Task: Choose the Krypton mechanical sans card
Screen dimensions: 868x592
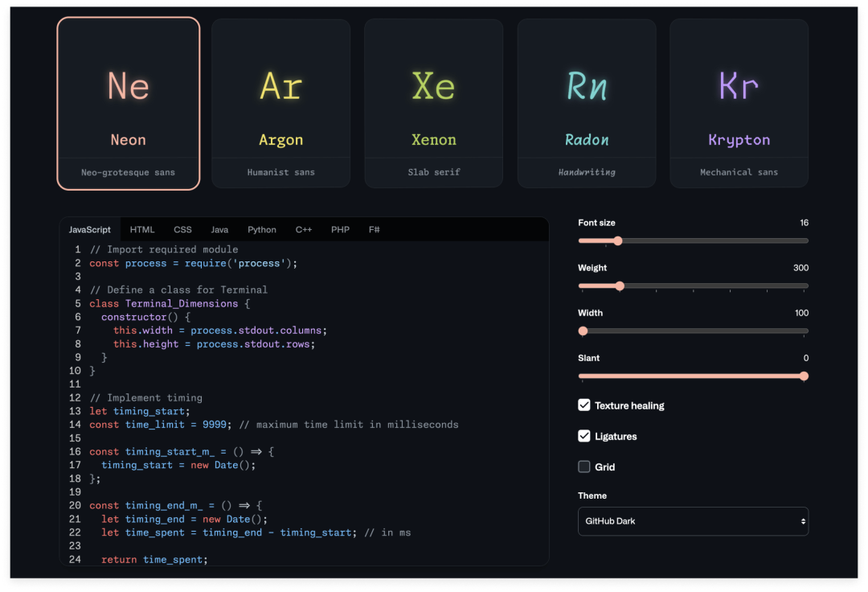Action: [x=739, y=104]
